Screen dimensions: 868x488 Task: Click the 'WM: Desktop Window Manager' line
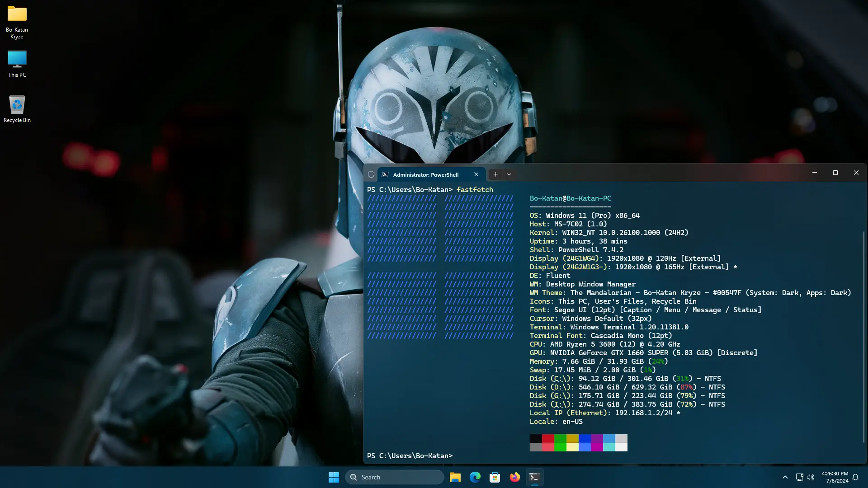point(583,284)
